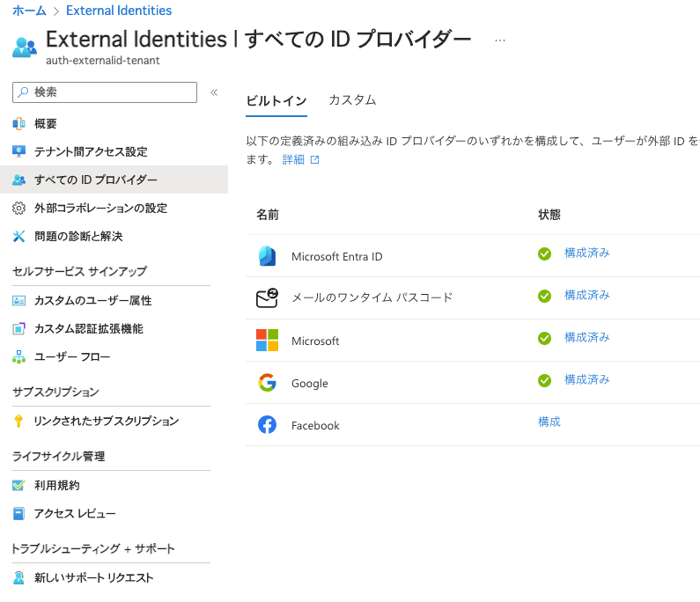The width and height of the screenshot is (700, 602).
Task: Switch to the ビルトイン tab
Action: [276, 101]
